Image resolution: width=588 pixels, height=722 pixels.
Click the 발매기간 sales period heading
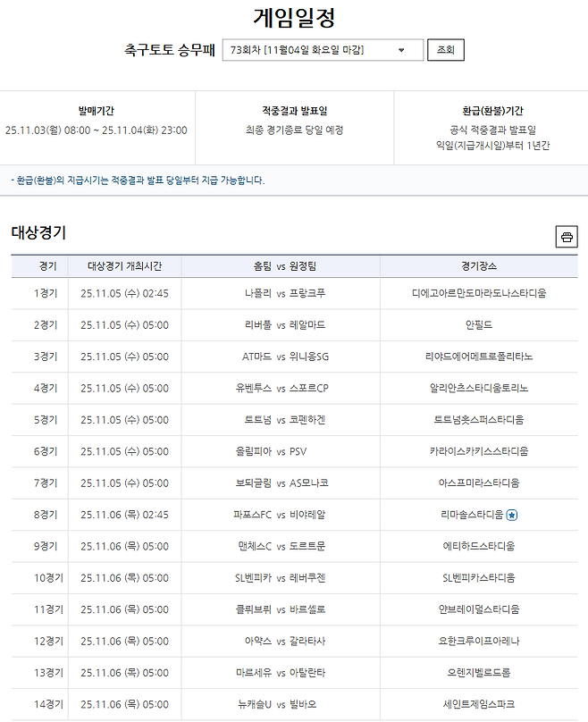pos(96,112)
